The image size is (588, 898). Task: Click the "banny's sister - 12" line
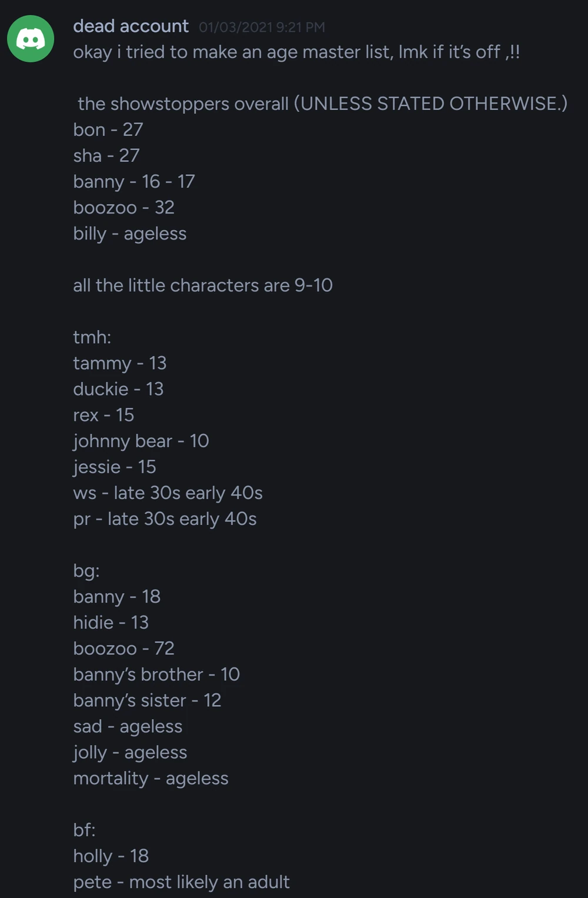tap(147, 700)
